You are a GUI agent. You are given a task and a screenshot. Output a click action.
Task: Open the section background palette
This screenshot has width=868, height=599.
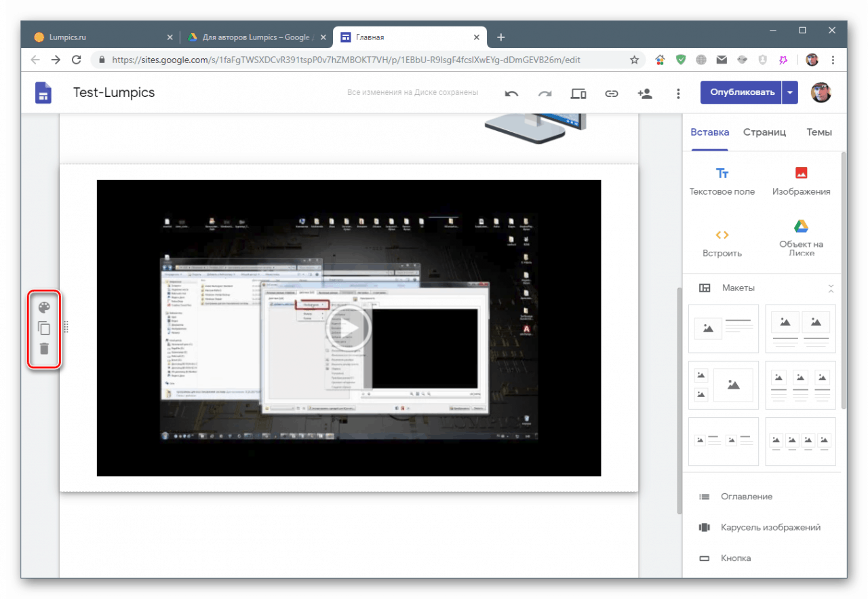(44, 307)
